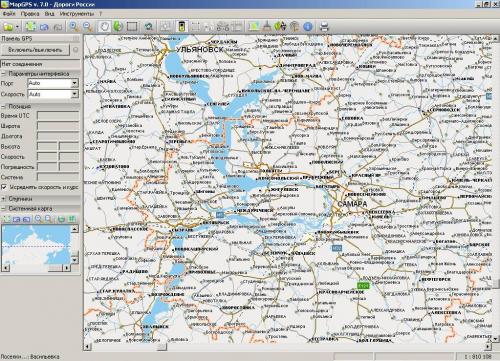
Task: Click the first icon of the overview map toolbar
Action: click(6, 219)
